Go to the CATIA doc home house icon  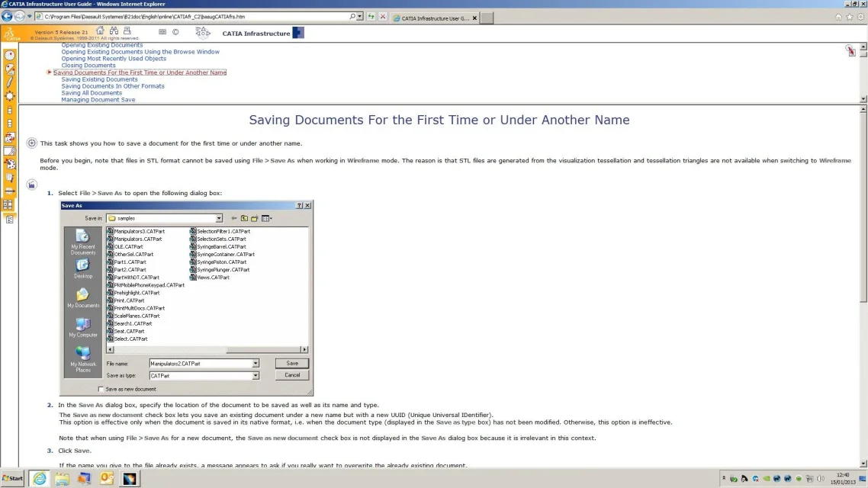pos(100,30)
